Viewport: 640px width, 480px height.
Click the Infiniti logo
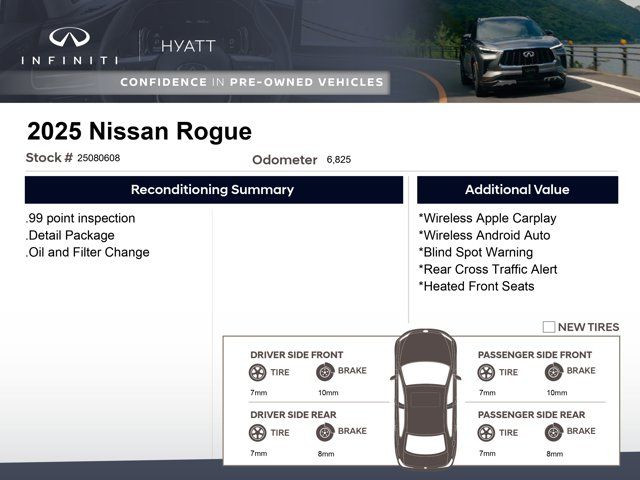click(x=69, y=46)
